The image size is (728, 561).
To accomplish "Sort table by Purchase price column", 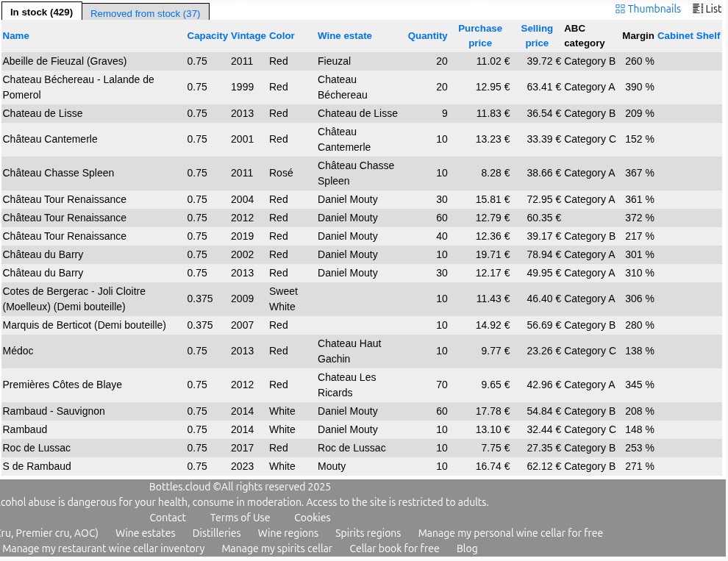I will pos(480,35).
